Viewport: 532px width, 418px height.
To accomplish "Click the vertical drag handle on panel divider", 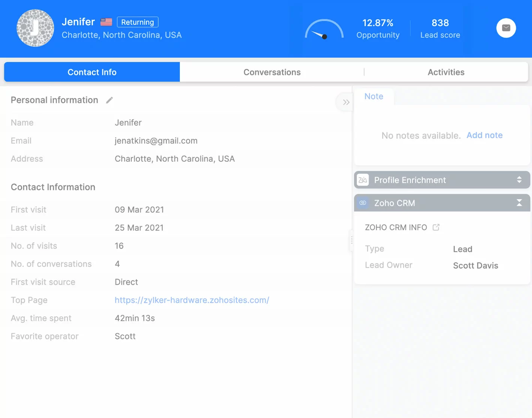I will [352, 240].
